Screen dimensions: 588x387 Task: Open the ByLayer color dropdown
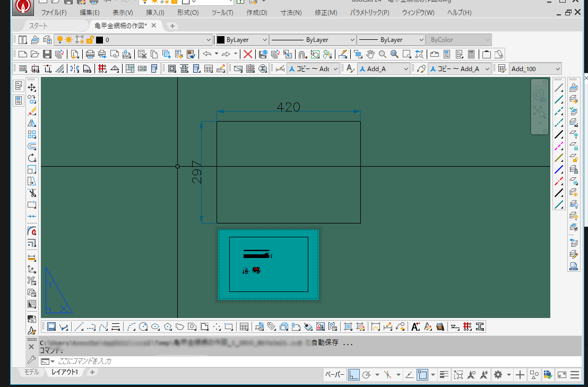[264, 40]
